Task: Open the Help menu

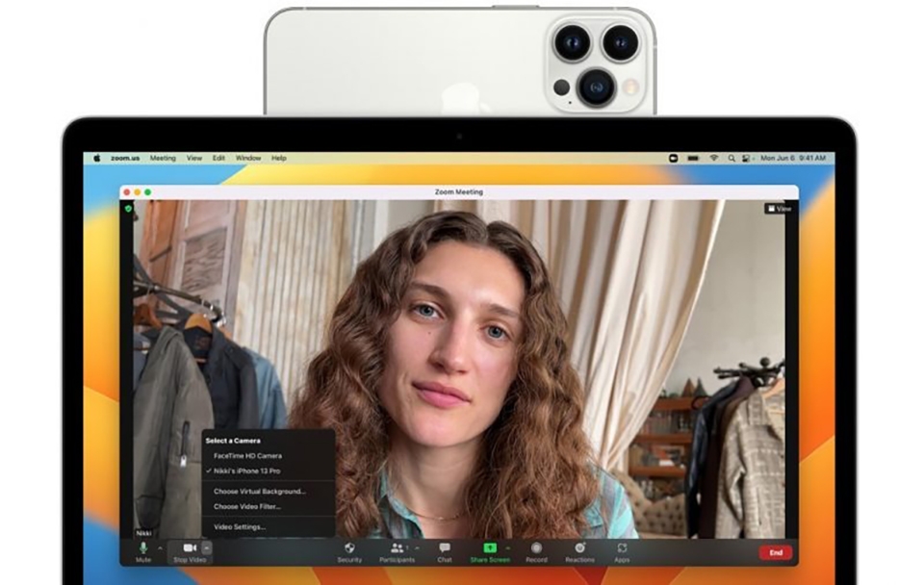Action: (279, 158)
